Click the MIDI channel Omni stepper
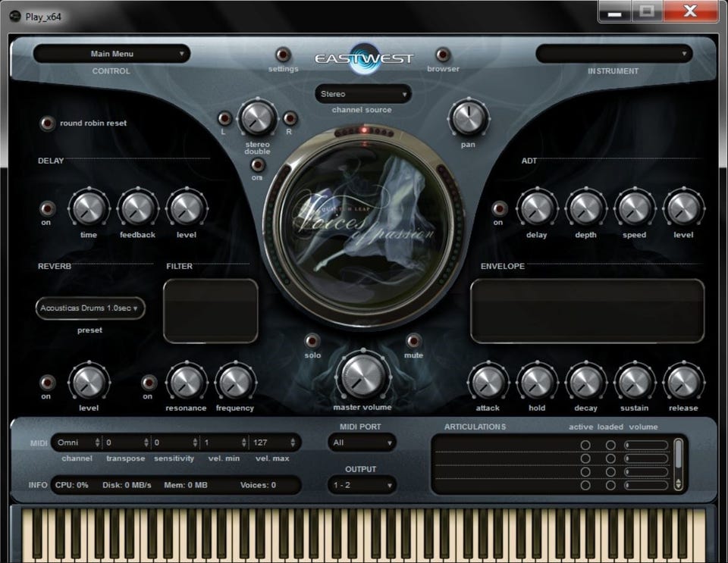This screenshot has width=728, height=563. click(98, 443)
